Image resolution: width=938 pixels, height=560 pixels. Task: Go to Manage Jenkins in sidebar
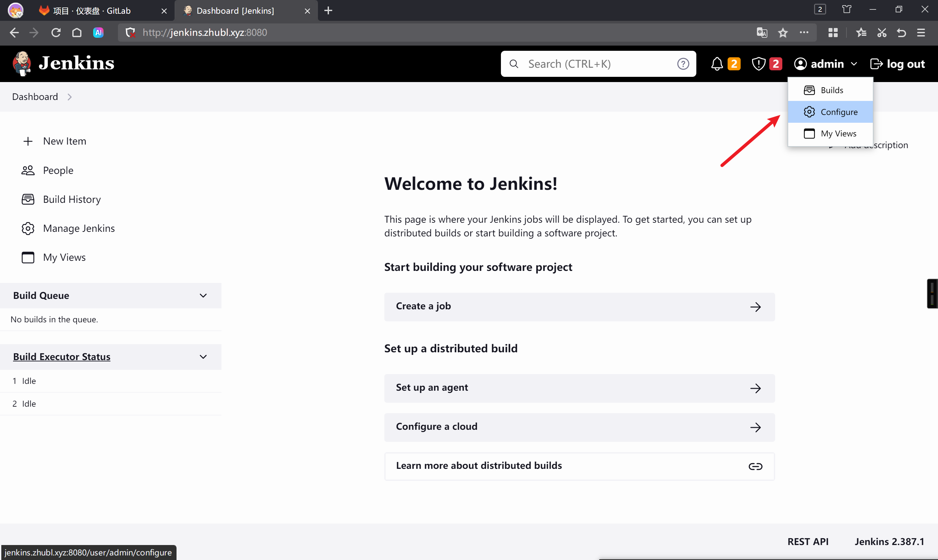(x=78, y=228)
